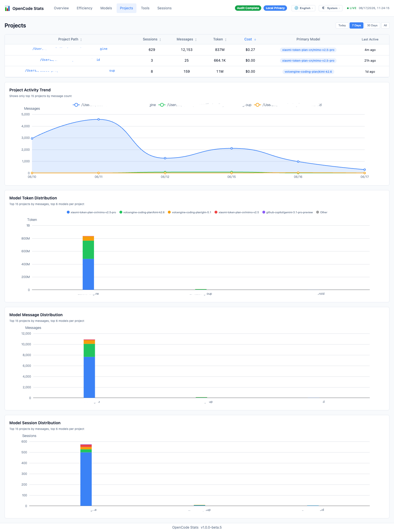Screen dimensions: 394x532
Task: Click green segment of token distribution bar
Action: point(88,250)
